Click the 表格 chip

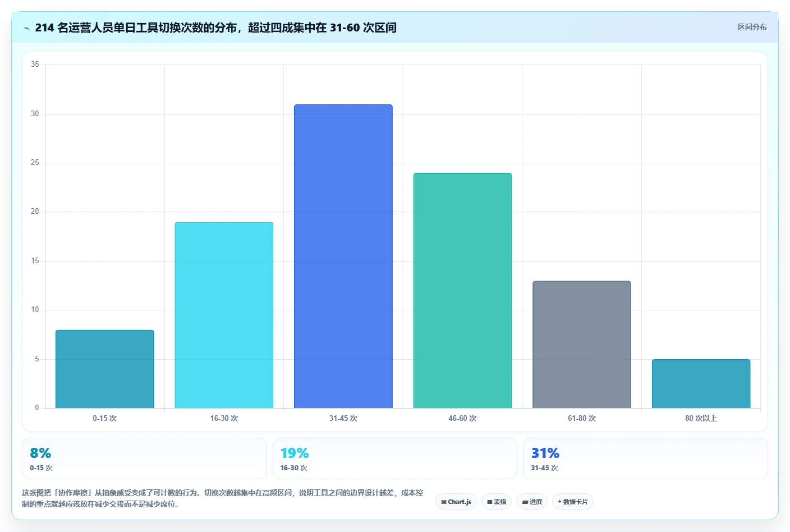[x=497, y=502]
